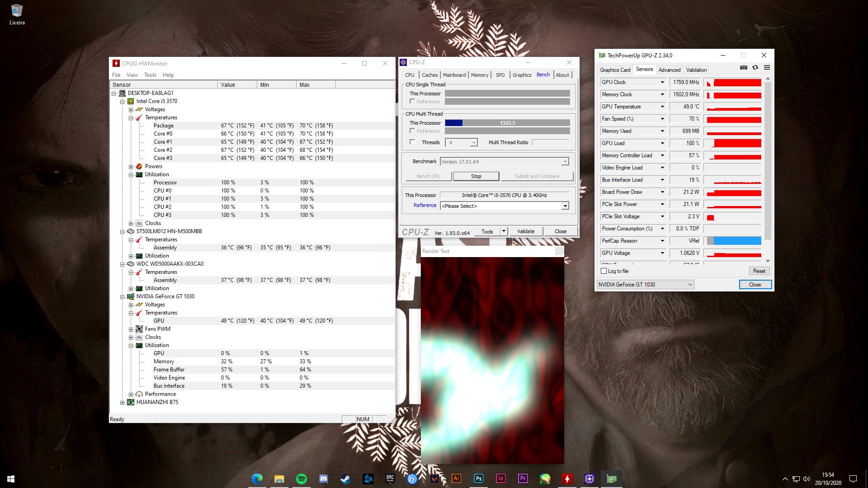Click the taskbar clock showing 15:54
Screen dimensions: 868x488
click(828, 479)
